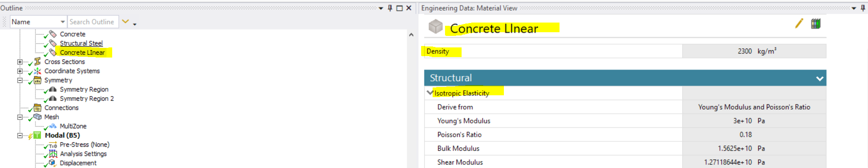Click the Cross Sections beam icon
The image size is (868, 168).
(38, 61)
